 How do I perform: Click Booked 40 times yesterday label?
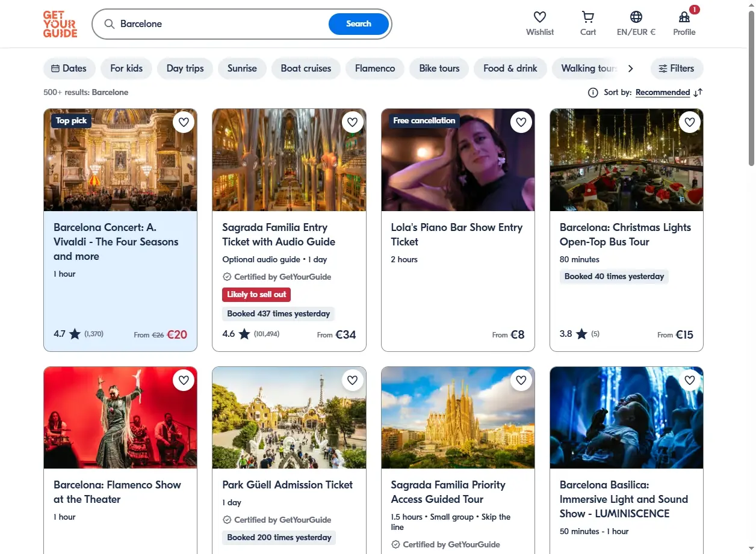pos(614,277)
